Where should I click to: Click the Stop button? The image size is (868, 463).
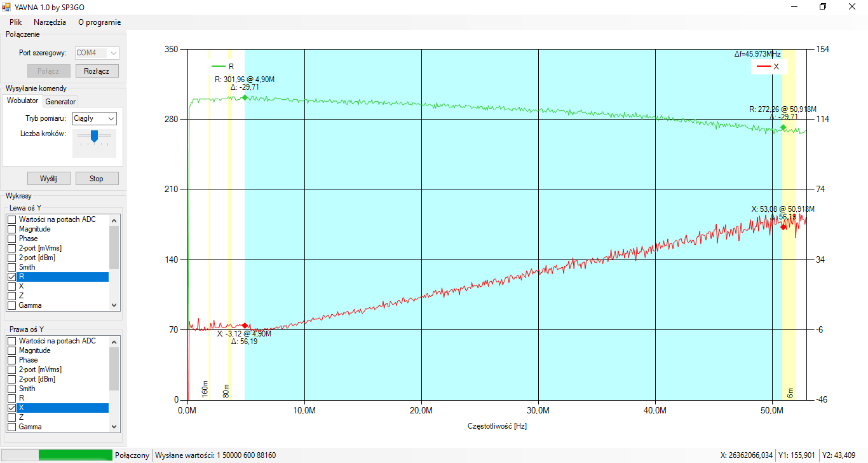(97, 179)
